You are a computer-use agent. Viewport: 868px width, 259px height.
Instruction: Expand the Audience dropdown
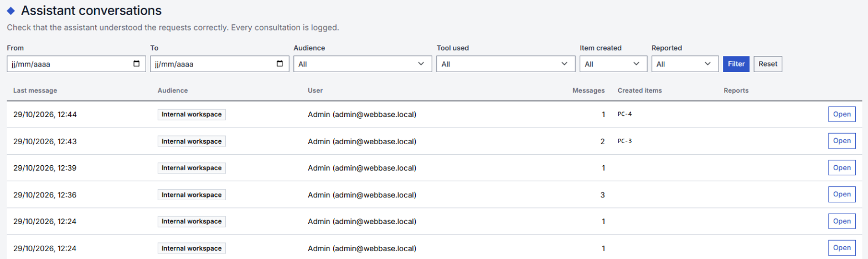363,64
